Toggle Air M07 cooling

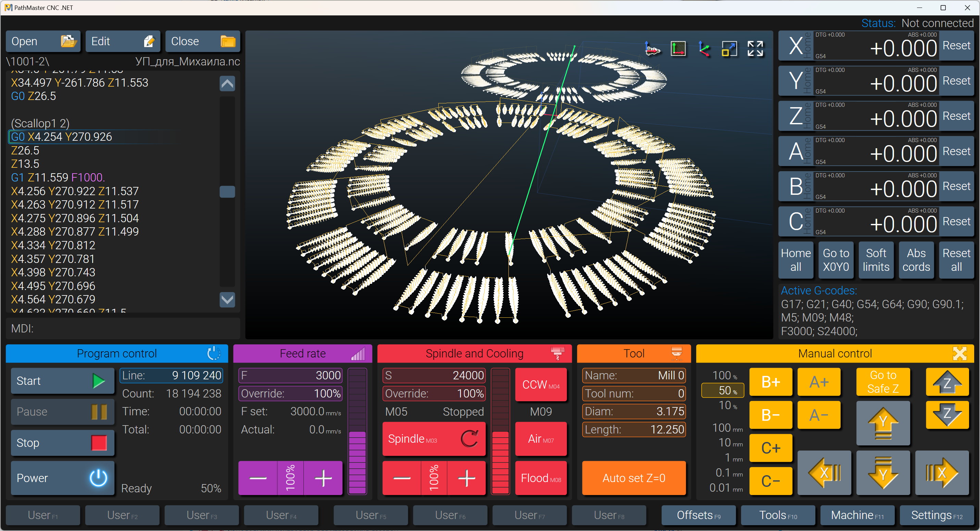tap(541, 439)
